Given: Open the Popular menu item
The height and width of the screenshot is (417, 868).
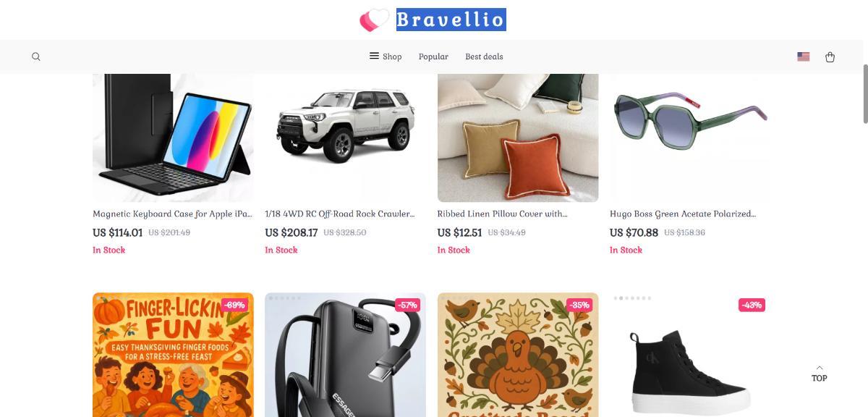Looking at the screenshot, I should tap(433, 56).
